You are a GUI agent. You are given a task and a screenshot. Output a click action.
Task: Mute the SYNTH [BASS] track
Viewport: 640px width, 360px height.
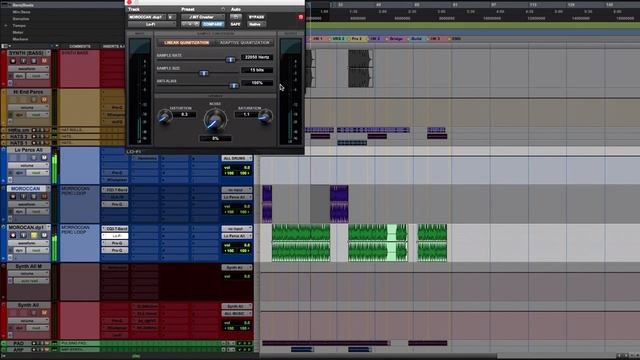point(44,61)
